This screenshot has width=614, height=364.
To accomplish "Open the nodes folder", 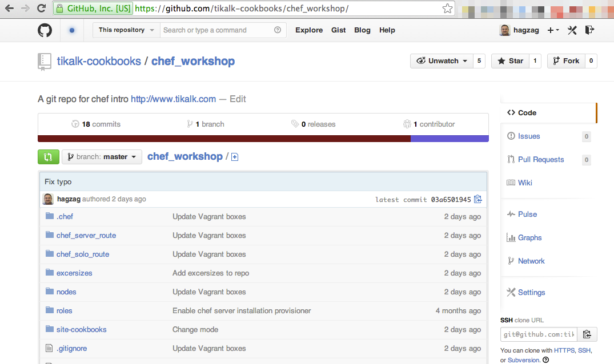I will [x=66, y=292].
